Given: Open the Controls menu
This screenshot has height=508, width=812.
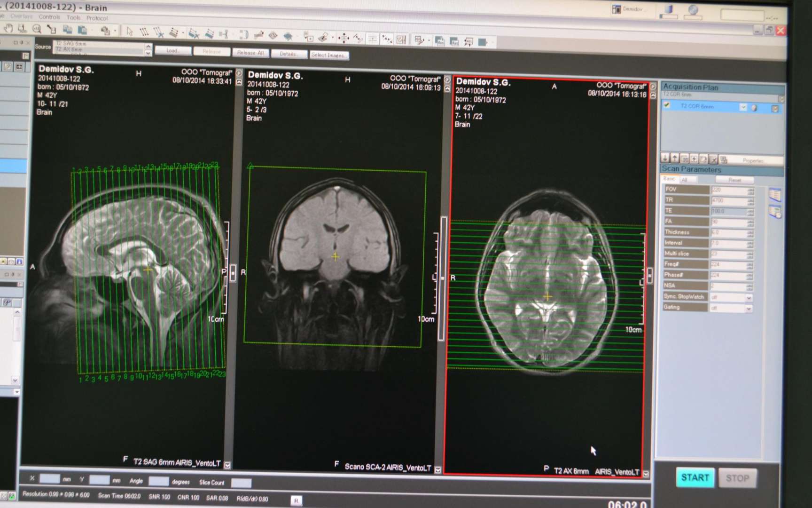Looking at the screenshot, I should [49, 17].
